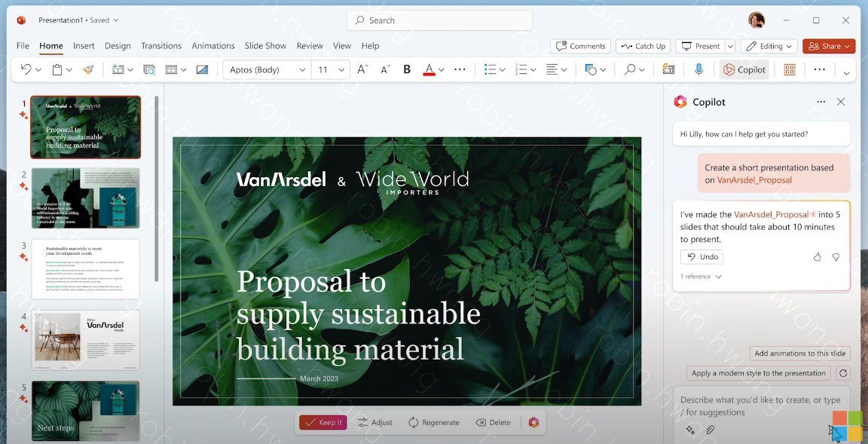Click Keep it to accept the slide

click(323, 422)
